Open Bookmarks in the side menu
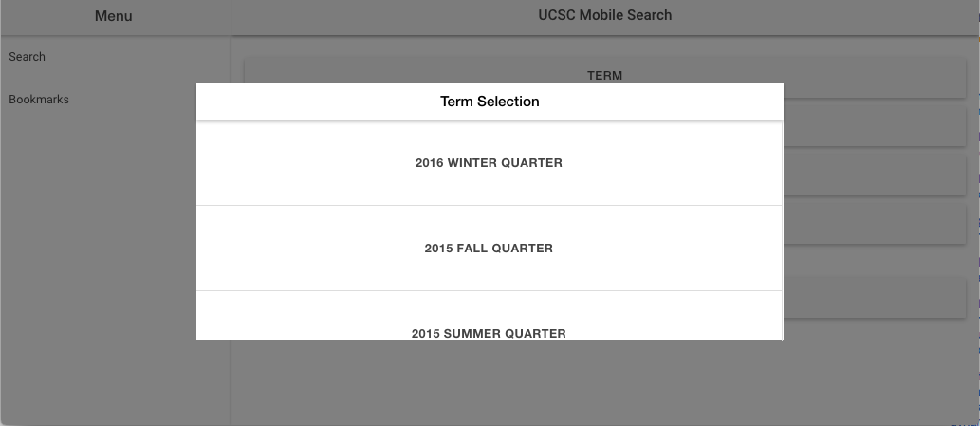980x426 pixels. tap(39, 100)
